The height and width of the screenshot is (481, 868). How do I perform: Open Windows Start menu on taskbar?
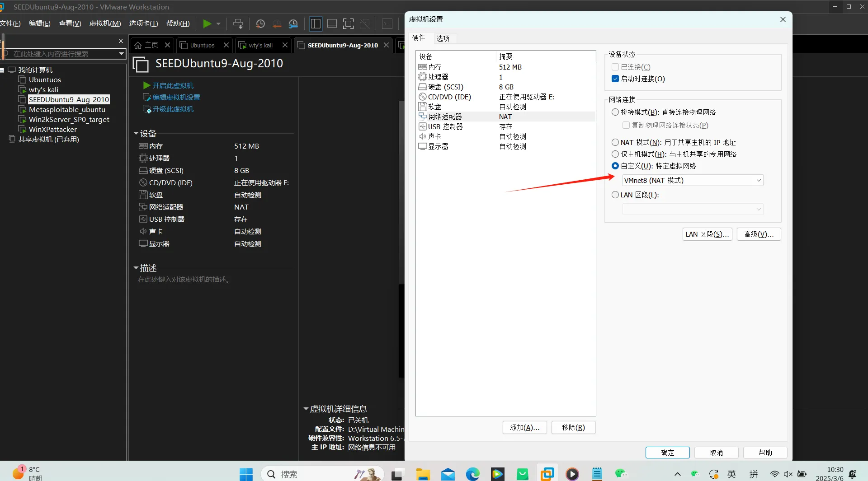(246, 474)
